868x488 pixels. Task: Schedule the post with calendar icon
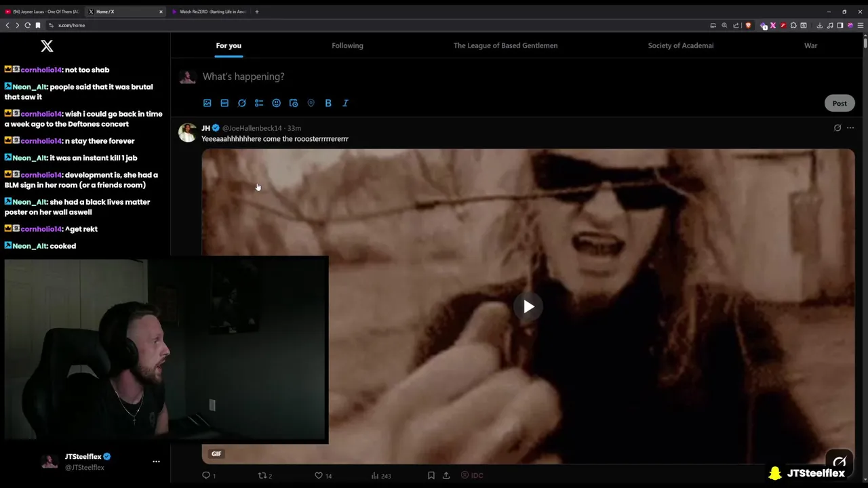coord(294,103)
